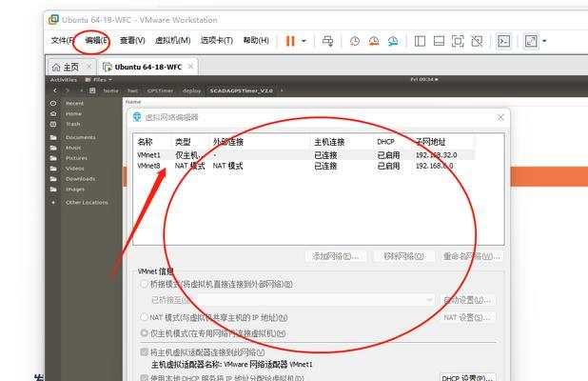Pause the virtual machine with the orange pause icon

(290, 41)
